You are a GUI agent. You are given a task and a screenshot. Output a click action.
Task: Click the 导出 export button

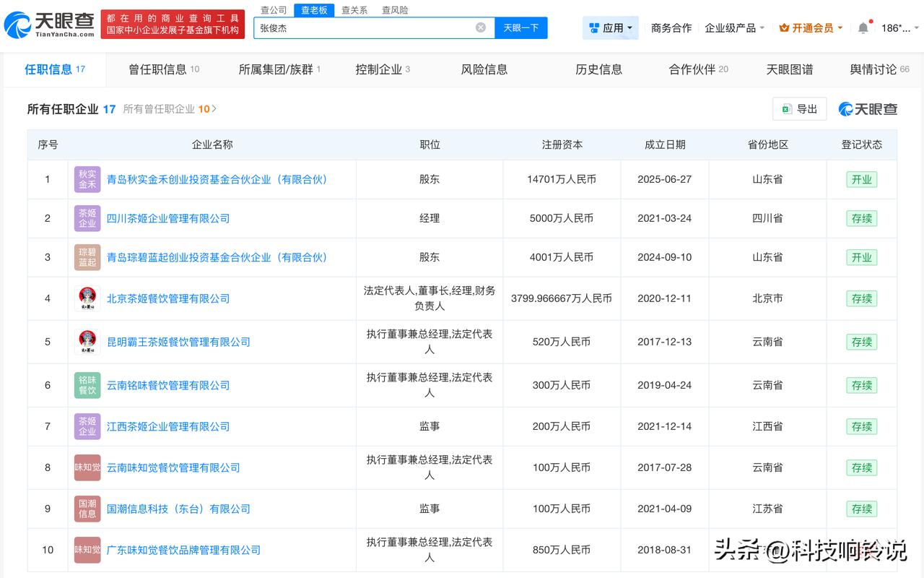(799, 109)
